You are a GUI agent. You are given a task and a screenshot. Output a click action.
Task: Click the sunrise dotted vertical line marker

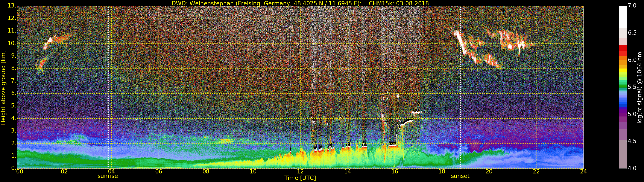(108, 87)
